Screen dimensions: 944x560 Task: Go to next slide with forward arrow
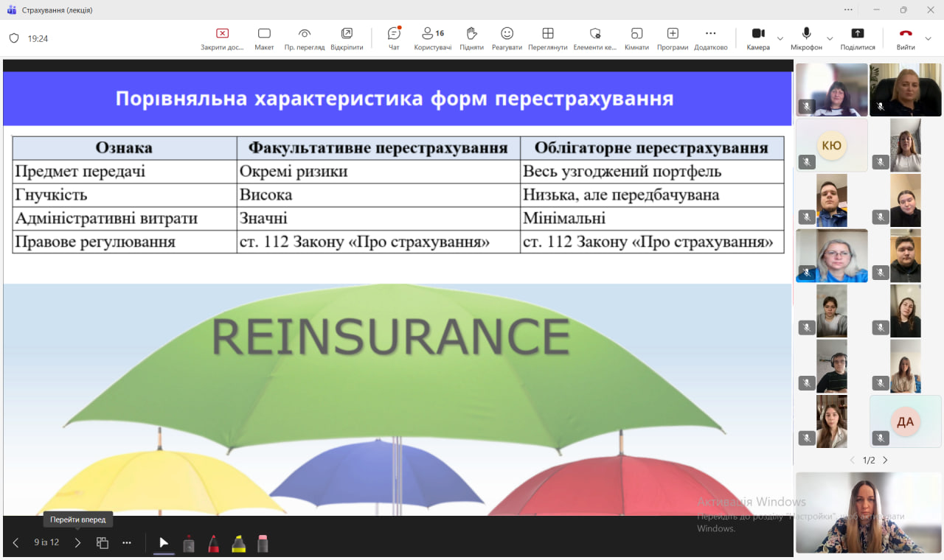[77, 543]
